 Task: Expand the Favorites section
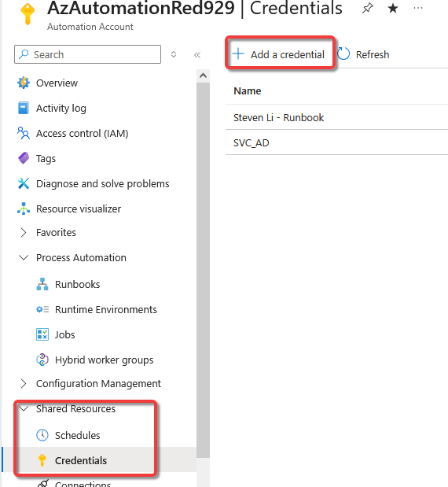(x=24, y=232)
